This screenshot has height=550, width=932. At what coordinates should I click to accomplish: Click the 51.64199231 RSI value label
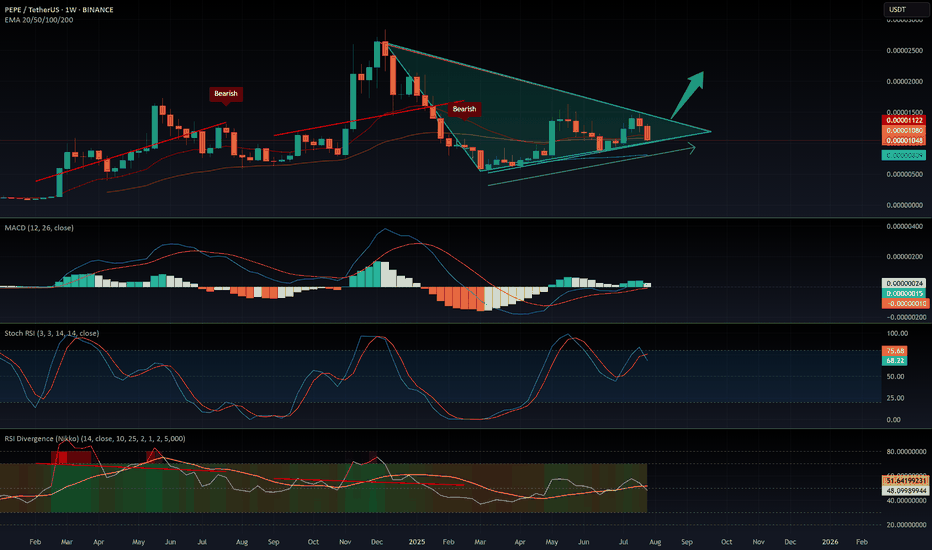tap(905, 480)
